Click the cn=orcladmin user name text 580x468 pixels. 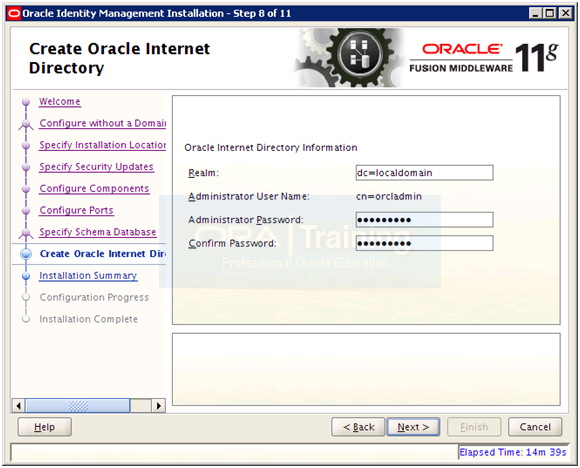pos(389,196)
